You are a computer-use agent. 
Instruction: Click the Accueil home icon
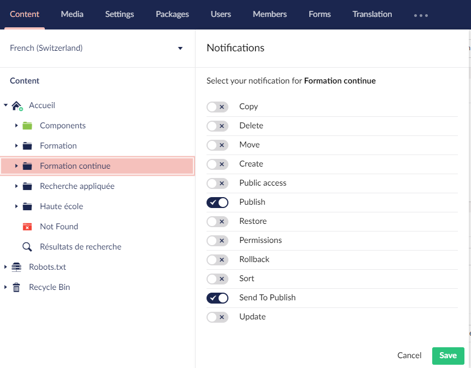click(17, 106)
